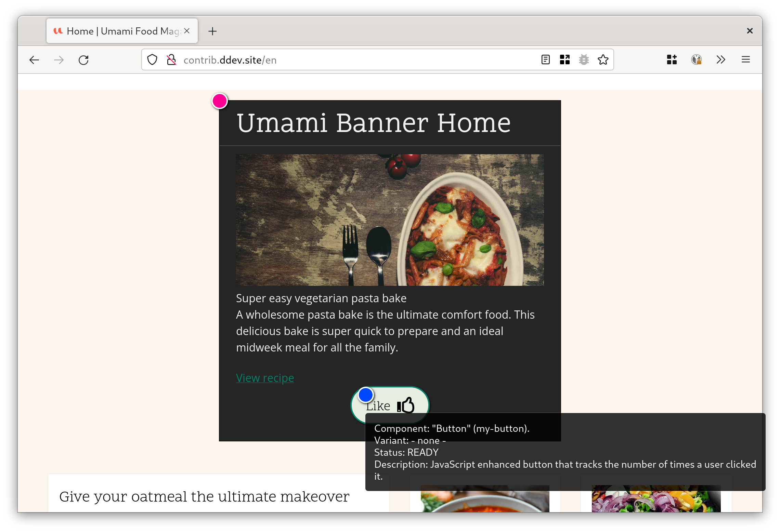
Task: Click the gray bug icon in address bar
Action: [584, 60]
